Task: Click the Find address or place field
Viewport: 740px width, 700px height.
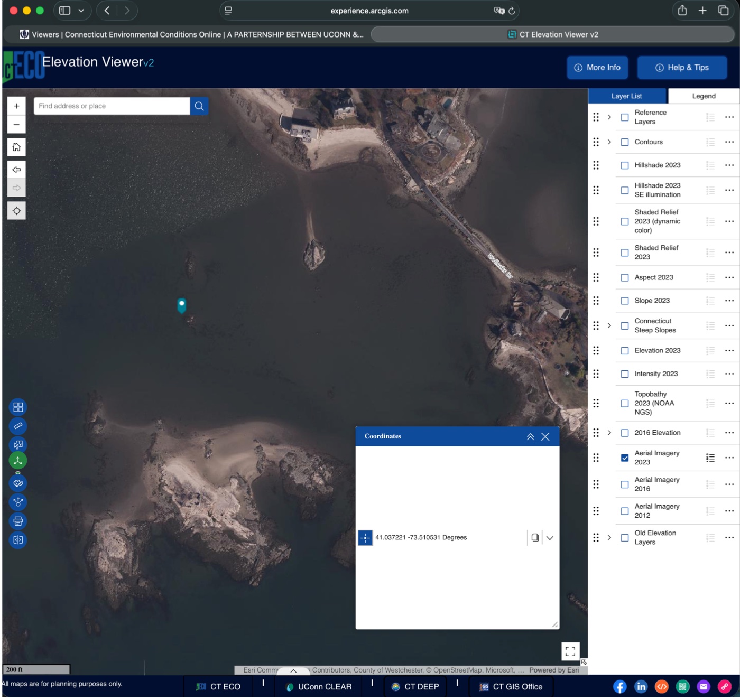Action: tap(112, 106)
